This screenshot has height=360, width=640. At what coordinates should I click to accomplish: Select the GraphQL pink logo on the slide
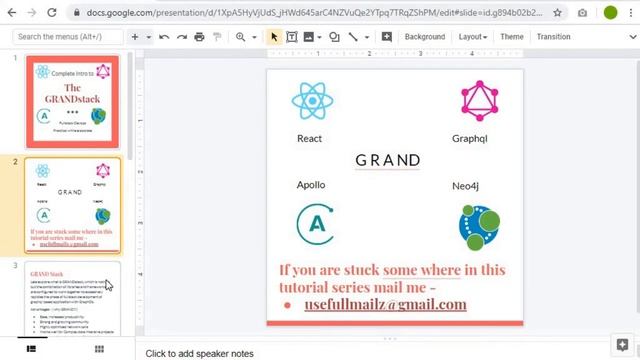480,101
